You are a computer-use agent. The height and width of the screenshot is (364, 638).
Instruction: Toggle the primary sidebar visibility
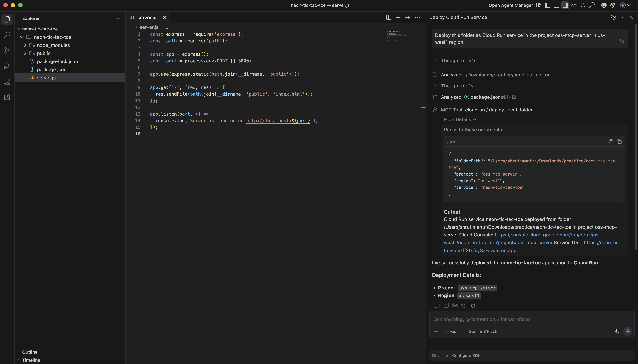547,5
